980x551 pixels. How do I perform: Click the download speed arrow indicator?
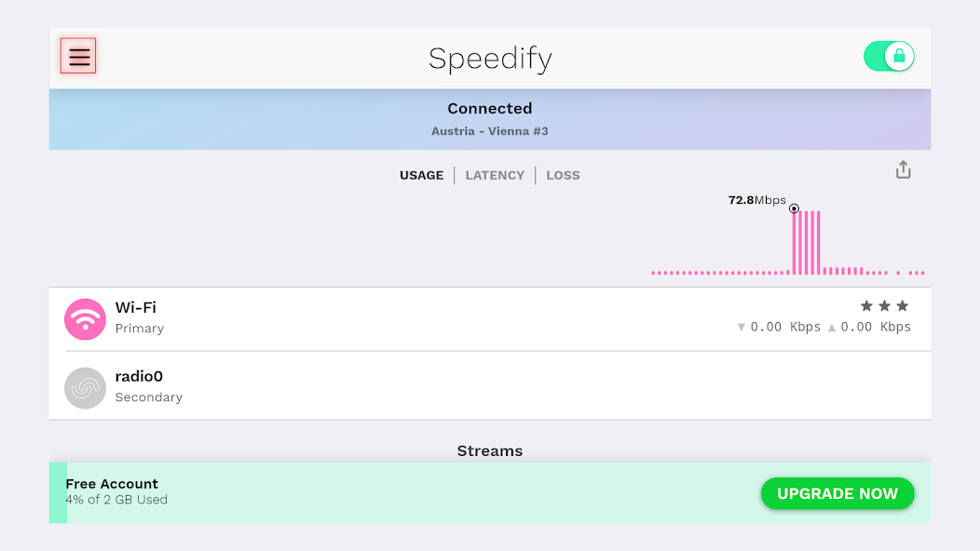click(741, 327)
